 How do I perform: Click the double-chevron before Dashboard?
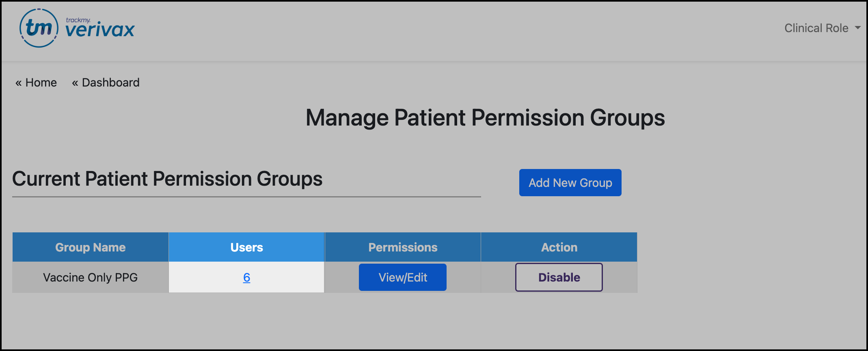(75, 83)
